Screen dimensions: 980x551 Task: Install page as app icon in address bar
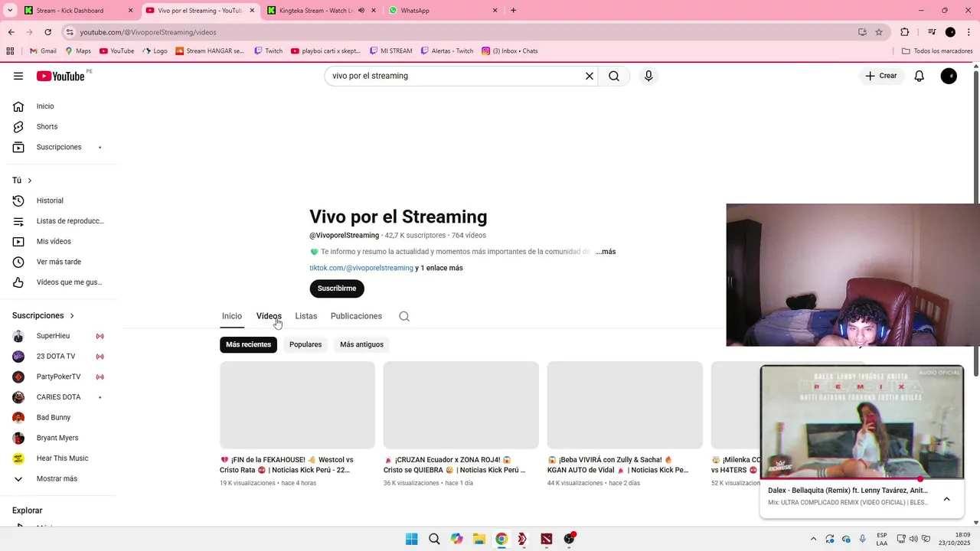(862, 32)
